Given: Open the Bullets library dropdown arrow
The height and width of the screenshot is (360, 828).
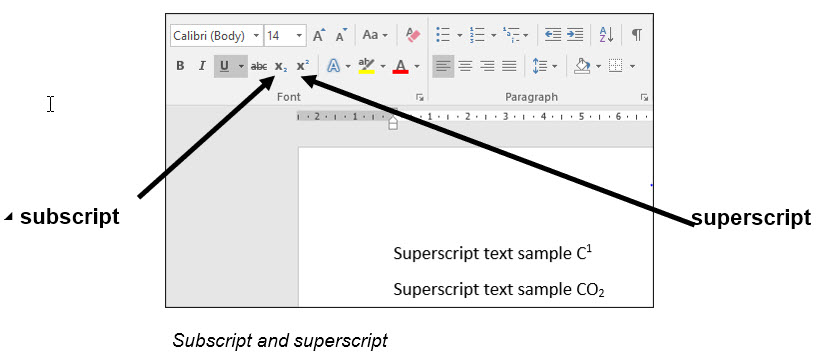Looking at the screenshot, I should pyautogui.click(x=459, y=36).
